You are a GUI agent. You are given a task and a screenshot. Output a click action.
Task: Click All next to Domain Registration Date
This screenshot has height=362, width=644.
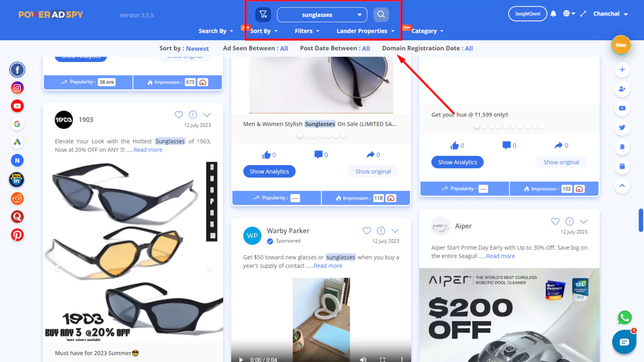click(x=469, y=49)
